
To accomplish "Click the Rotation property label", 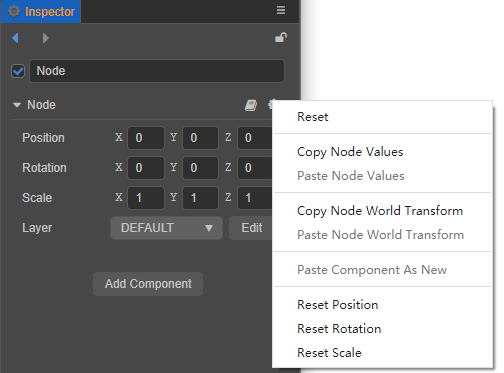I will click(44, 168).
